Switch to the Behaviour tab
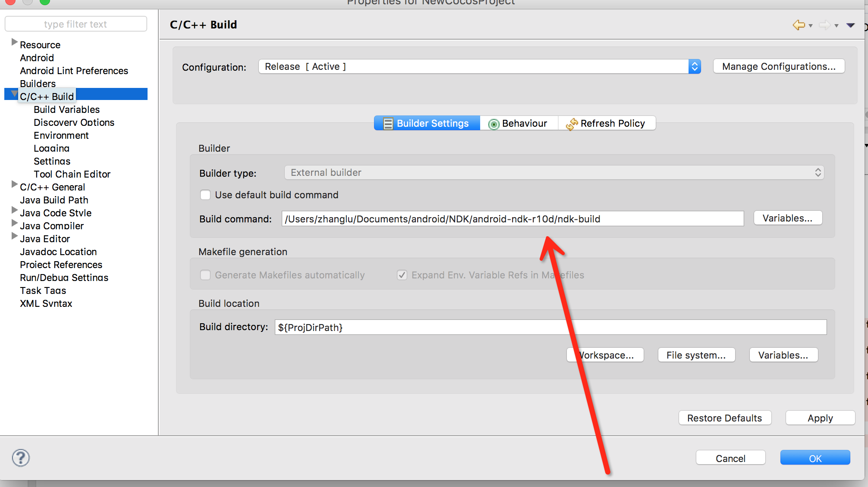Screen dimensions: 868x487 [518, 123]
